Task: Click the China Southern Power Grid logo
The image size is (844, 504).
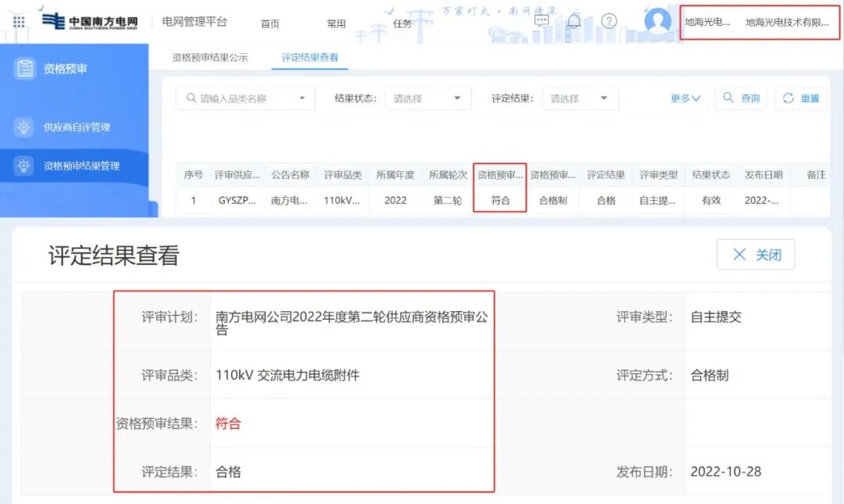Action: coord(90,22)
